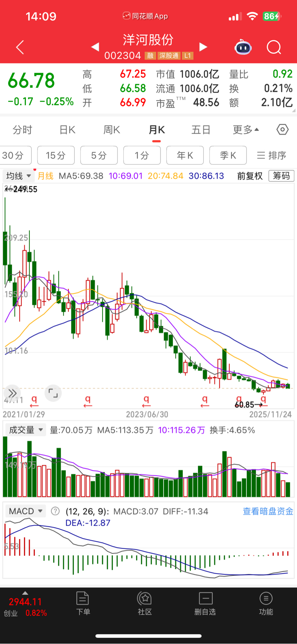This screenshot has width=297, height=644.
Task: Toggle 前复权 price adjustment mode
Action: (x=250, y=176)
